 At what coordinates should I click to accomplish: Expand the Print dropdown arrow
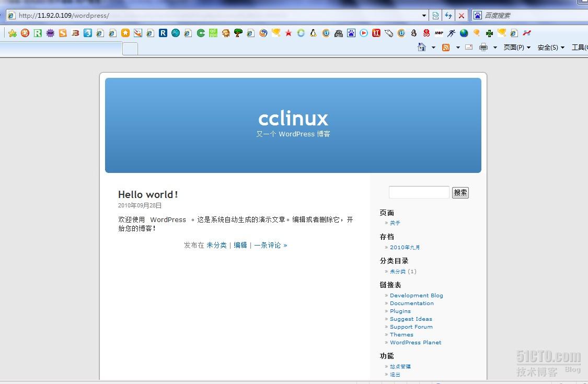(x=495, y=47)
